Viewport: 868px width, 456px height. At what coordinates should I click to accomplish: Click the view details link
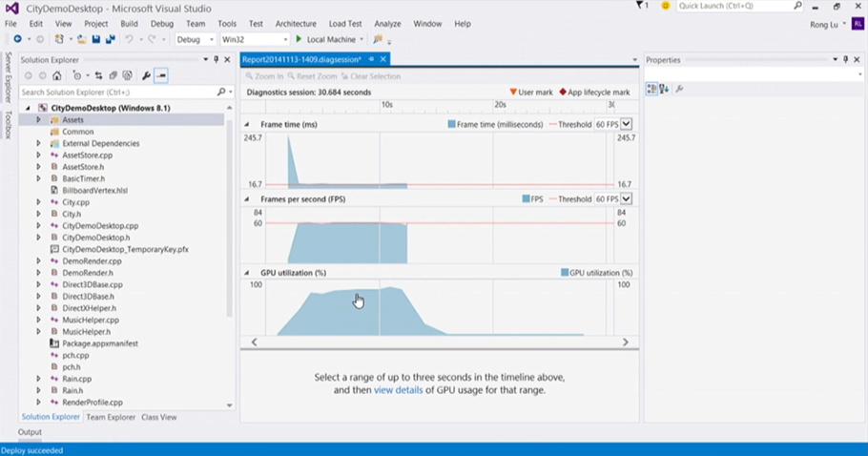(x=398, y=390)
